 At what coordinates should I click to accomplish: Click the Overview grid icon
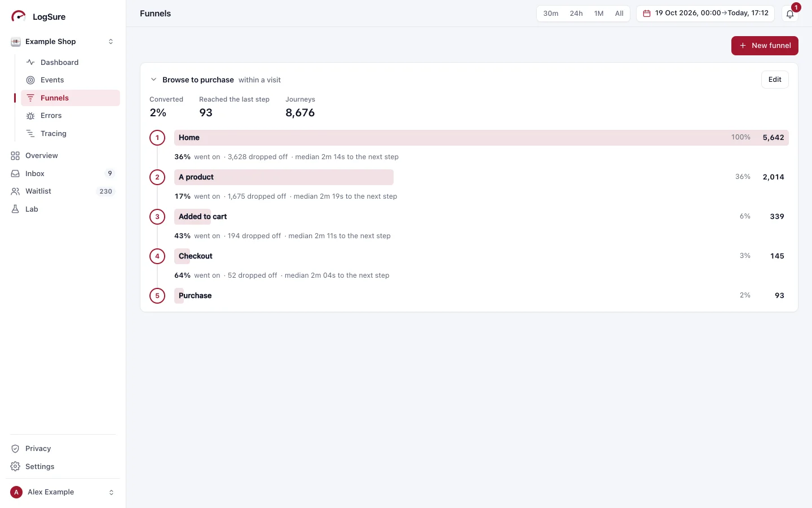coord(15,156)
